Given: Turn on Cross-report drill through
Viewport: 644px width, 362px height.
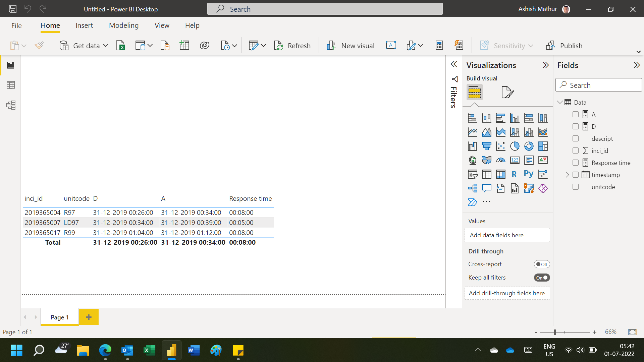Looking at the screenshot, I should click(x=542, y=264).
